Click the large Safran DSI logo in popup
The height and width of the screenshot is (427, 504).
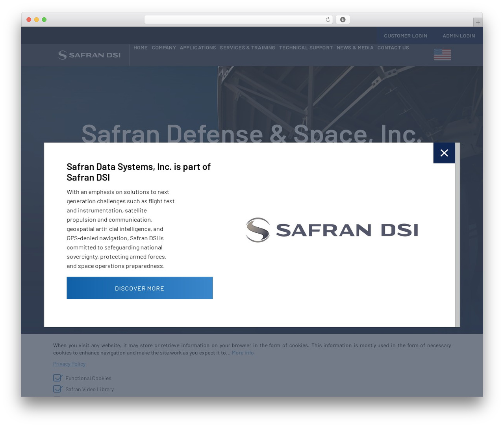click(332, 230)
